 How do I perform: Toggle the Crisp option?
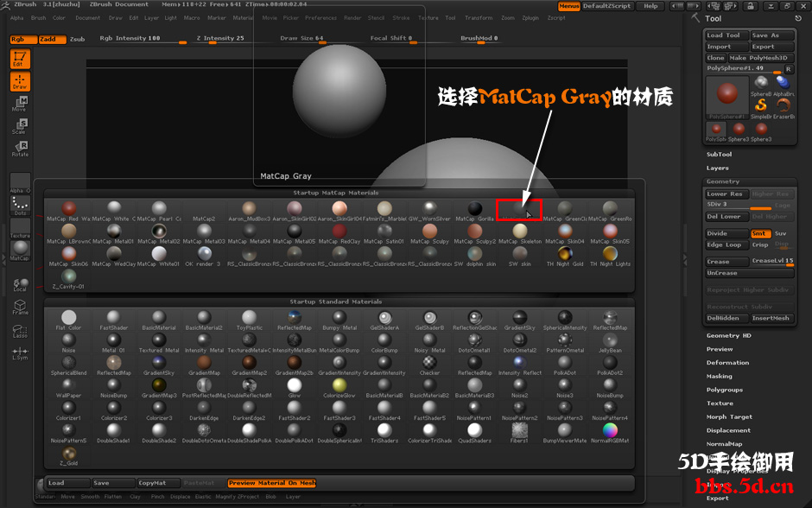[760, 245]
